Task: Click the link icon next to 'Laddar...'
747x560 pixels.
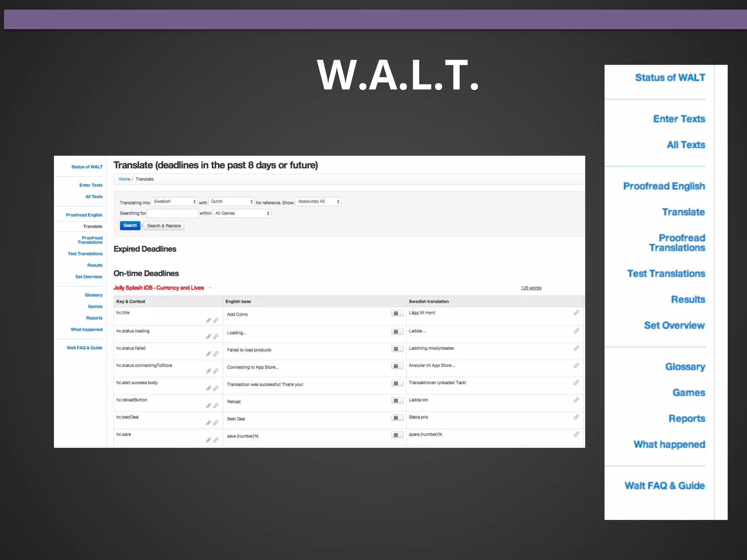Action: point(576,331)
